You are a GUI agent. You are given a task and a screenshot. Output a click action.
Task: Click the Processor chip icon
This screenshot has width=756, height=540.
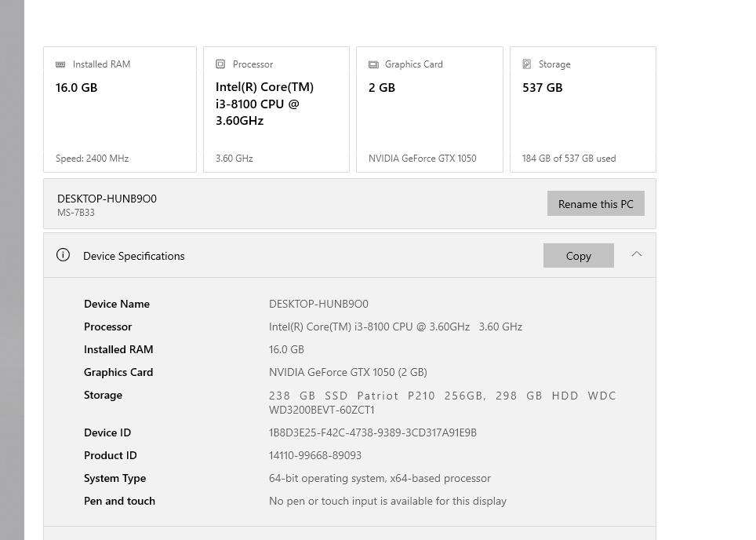[x=220, y=64]
